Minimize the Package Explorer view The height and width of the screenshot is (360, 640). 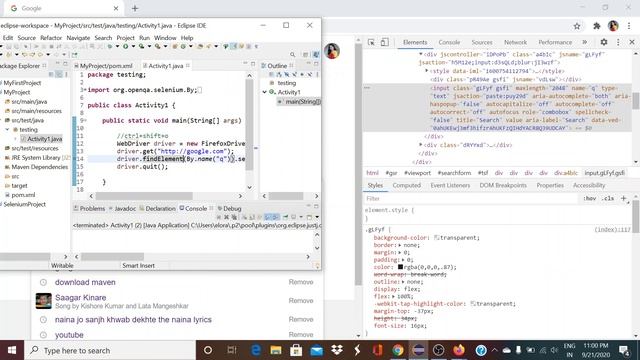58,64
